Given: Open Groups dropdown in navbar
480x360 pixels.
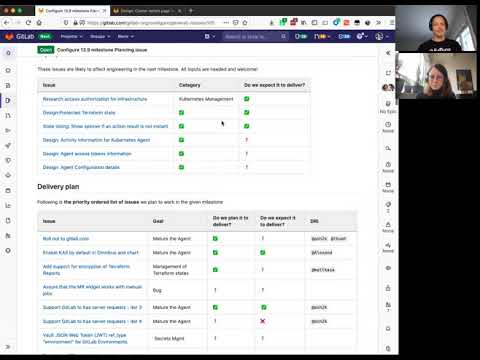Looking at the screenshot, I should pyautogui.click(x=100, y=36).
